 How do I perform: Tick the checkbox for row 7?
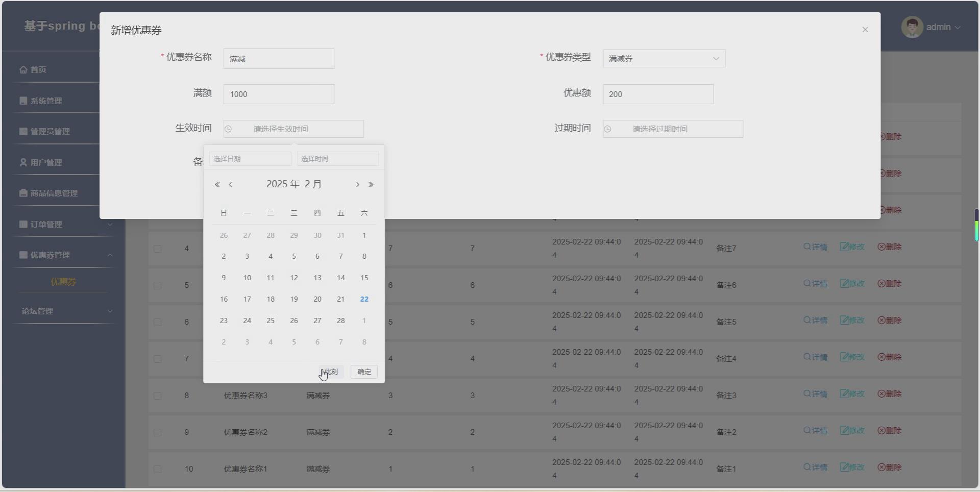point(157,359)
